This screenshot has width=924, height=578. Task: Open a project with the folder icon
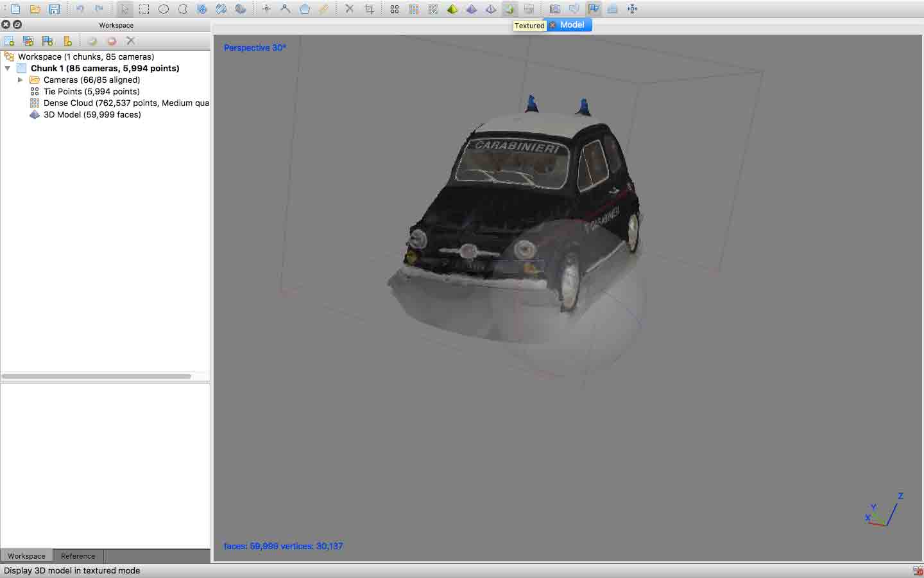coord(35,9)
